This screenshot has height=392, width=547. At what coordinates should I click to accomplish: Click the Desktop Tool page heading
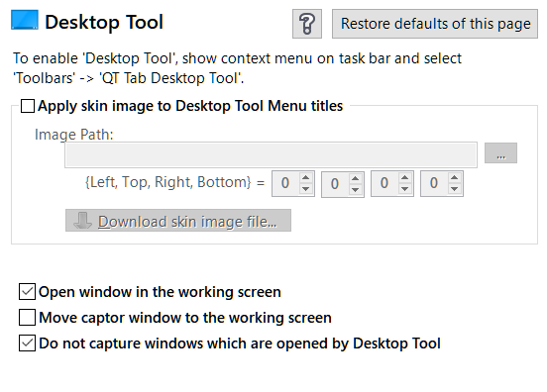coord(104,23)
